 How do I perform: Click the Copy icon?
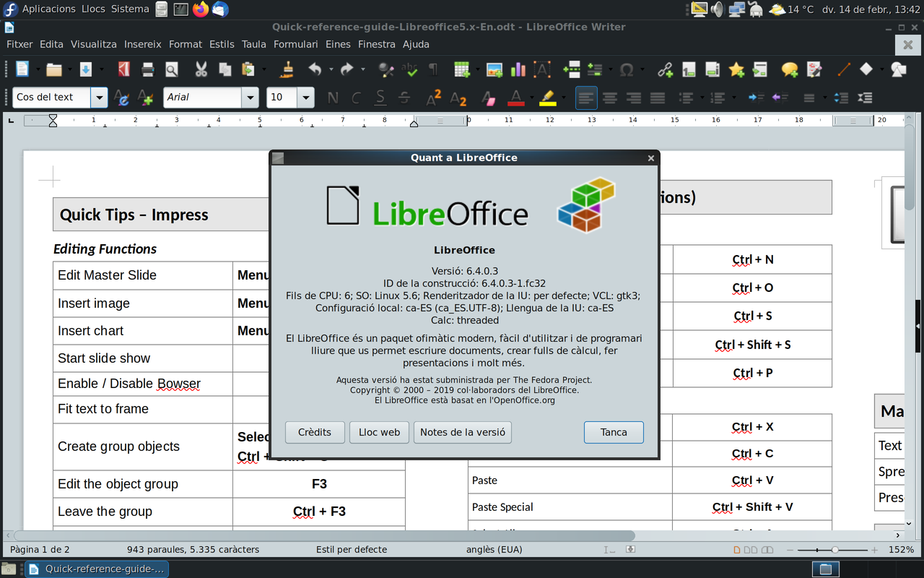pos(225,69)
